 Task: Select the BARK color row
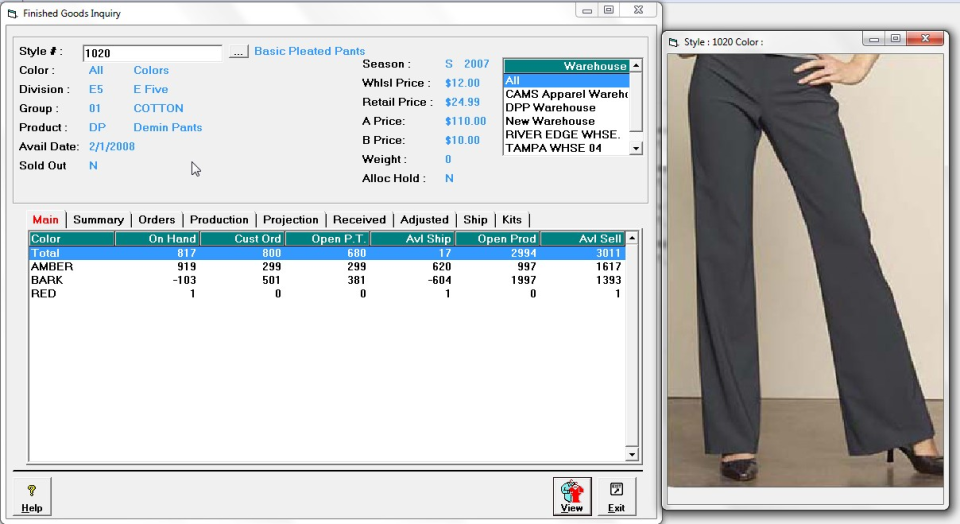pyautogui.click(x=47, y=281)
